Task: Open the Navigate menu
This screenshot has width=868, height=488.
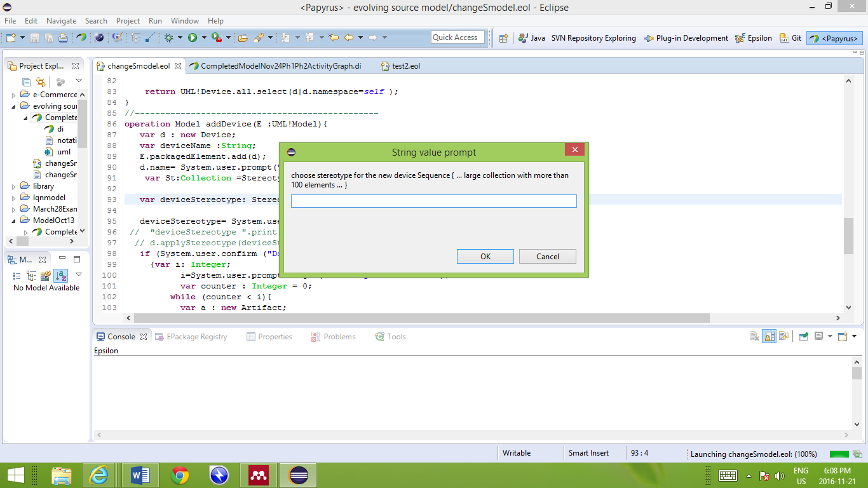Action: coord(61,21)
